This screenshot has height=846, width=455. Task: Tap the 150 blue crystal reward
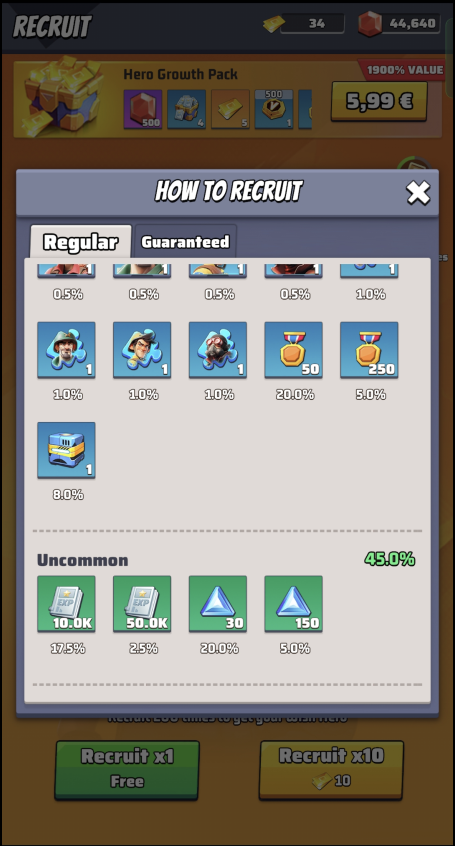pos(294,604)
